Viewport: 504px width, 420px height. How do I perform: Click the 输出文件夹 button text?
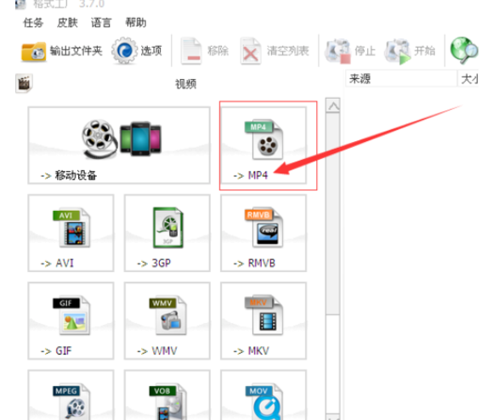[x=76, y=51]
